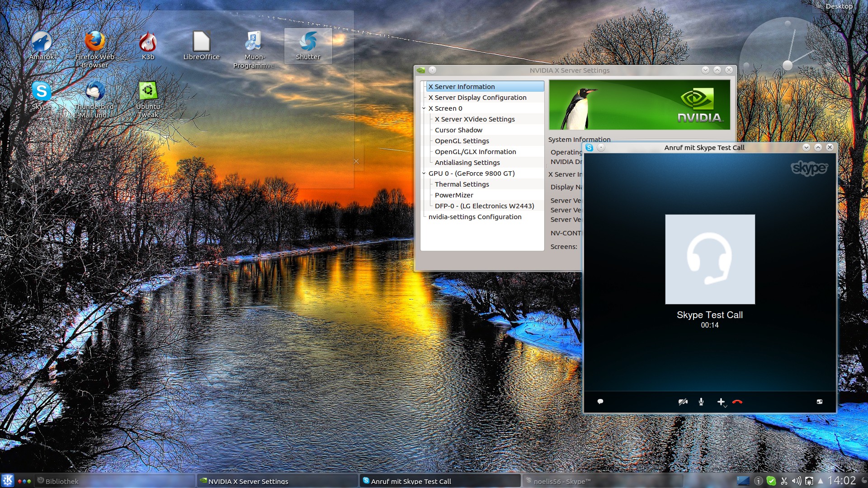
Task: Open Thermal Settings in NVIDIA tree
Action: click(x=462, y=184)
